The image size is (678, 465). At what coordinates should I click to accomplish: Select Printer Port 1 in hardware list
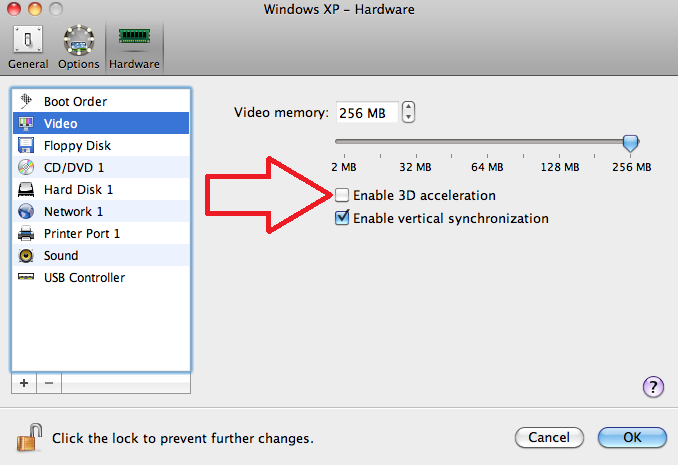tap(101, 234)
